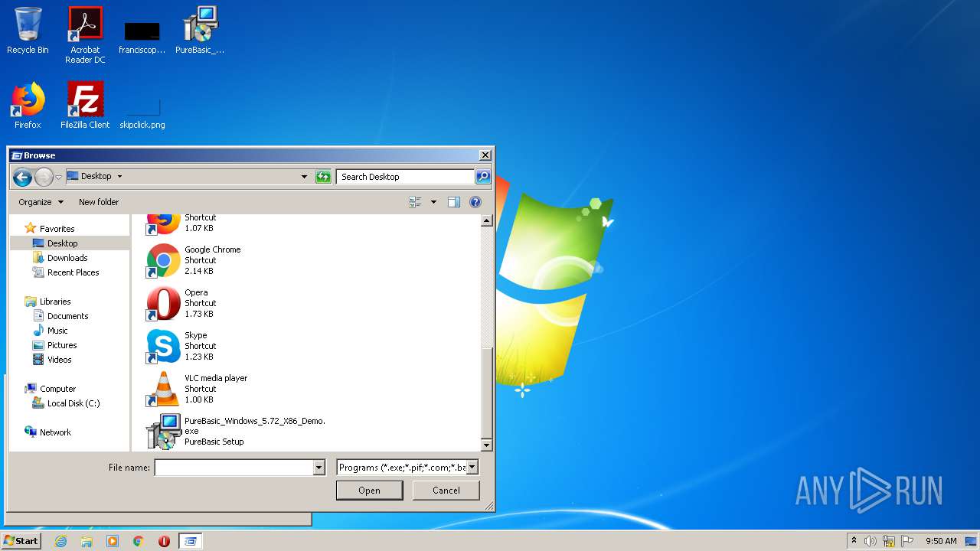980x551 pixels.
Task: Show the preview pane
Action: pos(454,202)
